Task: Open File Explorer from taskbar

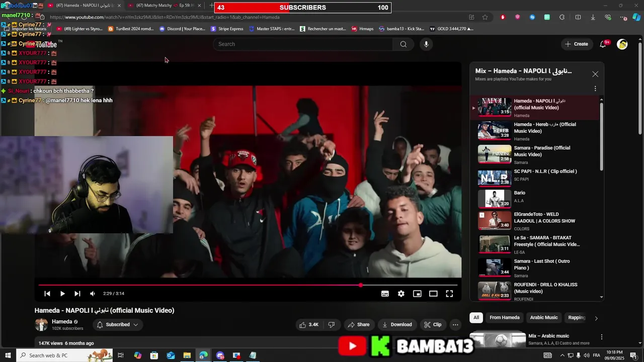Action: pos(187,355)
